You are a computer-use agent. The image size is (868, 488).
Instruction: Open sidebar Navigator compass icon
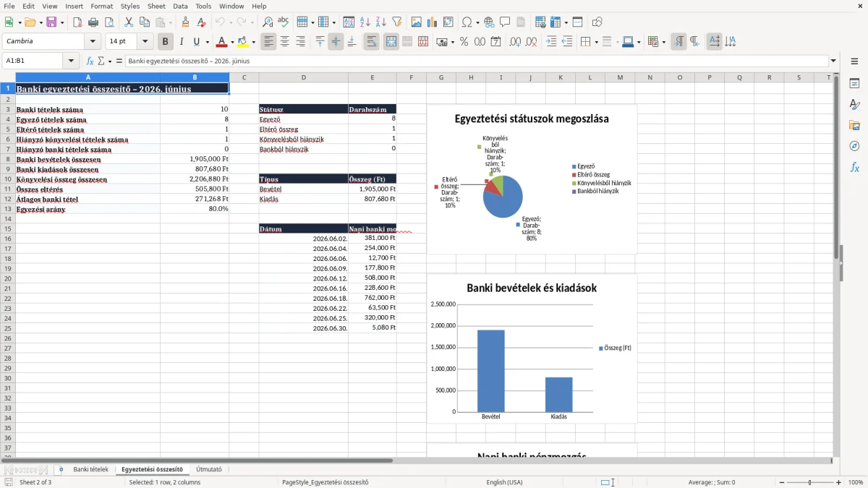click(x=854, y=146)
